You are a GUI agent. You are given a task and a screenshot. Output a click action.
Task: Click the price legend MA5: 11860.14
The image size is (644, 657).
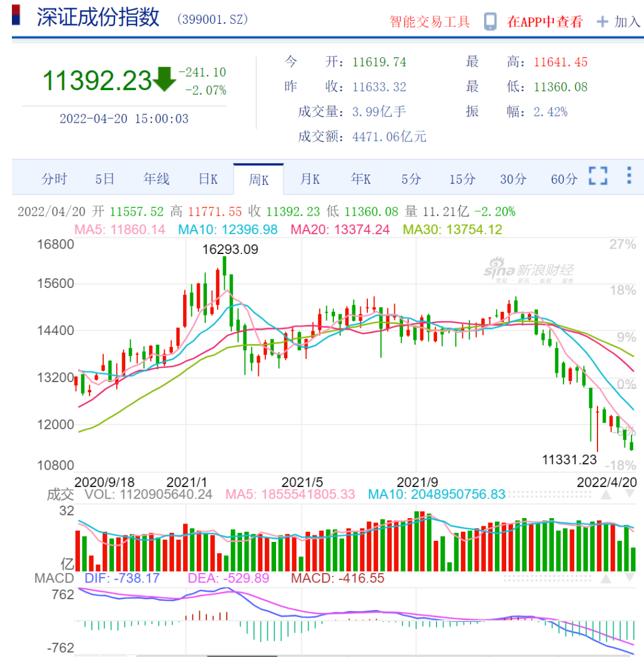coord(120,230)
